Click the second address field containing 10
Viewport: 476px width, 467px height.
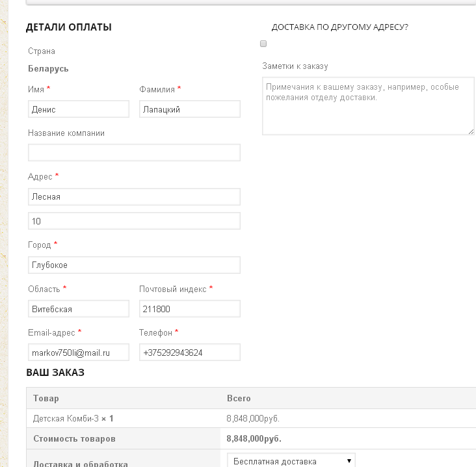[x=134, y=221]
